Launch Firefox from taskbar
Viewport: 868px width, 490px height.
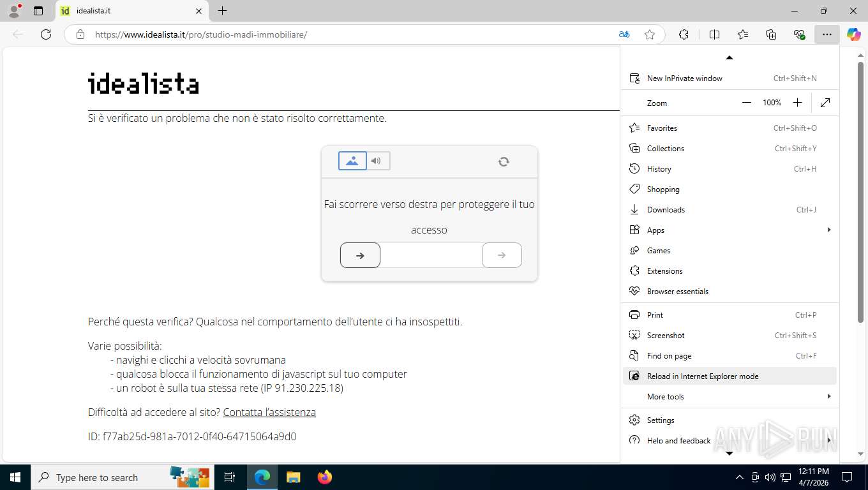point(325,477)
